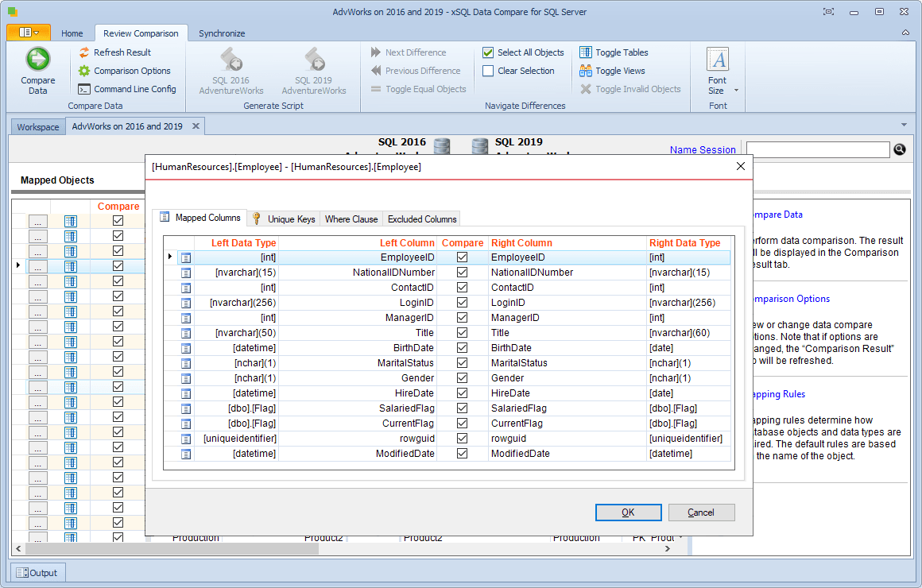Click the Command Line Config icon

pos(84,89)
